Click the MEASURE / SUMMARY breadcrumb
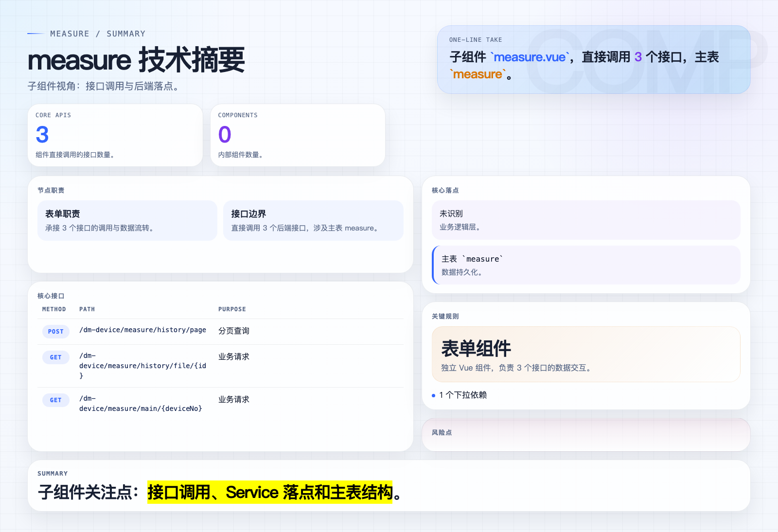 pyautogui.click(x=98, y=34)
